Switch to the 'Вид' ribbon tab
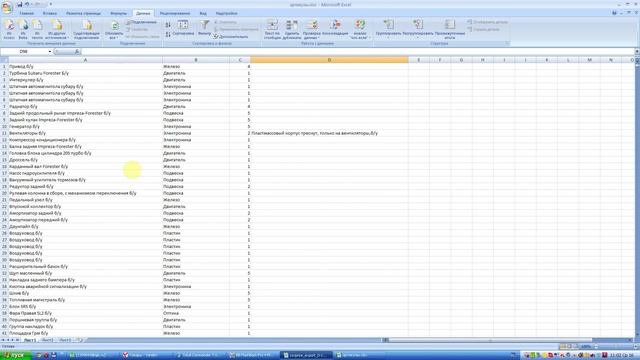Image resolution: width=640 pixels, height=360 pixels. [203, 13]
